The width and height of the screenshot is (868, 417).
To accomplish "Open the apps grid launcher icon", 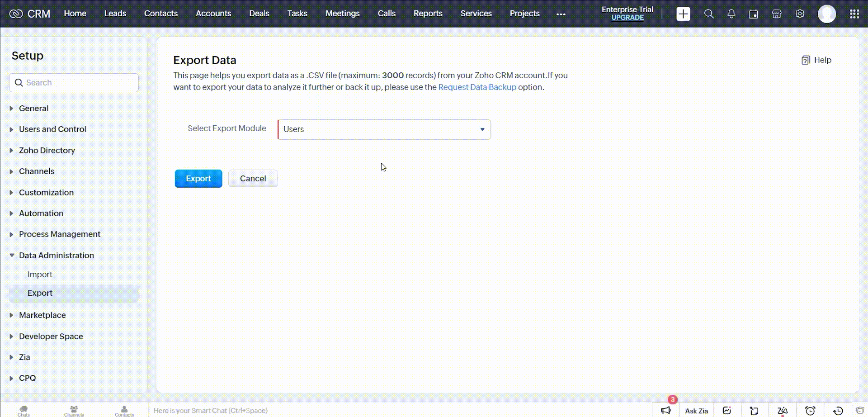I will pyautogui.click(x=854, y=14).
